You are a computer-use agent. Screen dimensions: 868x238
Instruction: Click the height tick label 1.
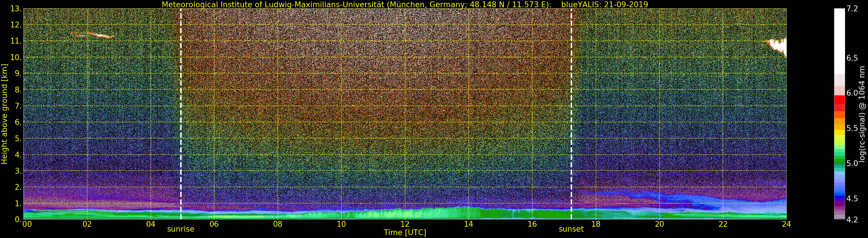coord(18,203)
